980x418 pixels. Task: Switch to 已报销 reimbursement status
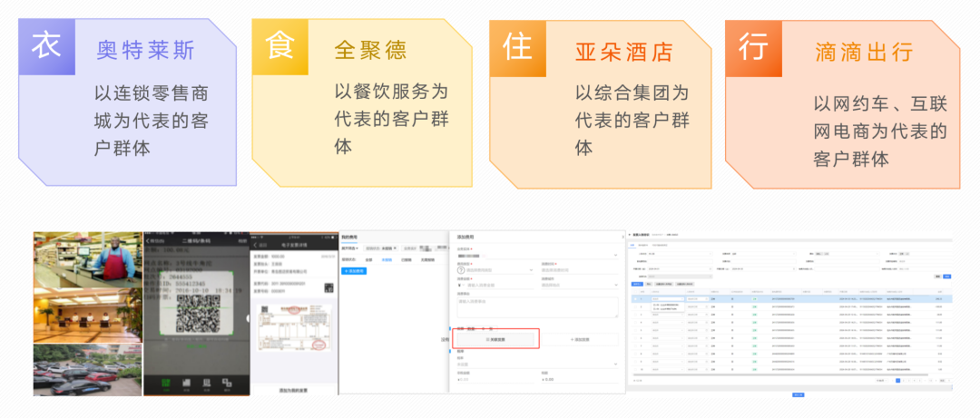pyautogui.click(x=407, y=259)
